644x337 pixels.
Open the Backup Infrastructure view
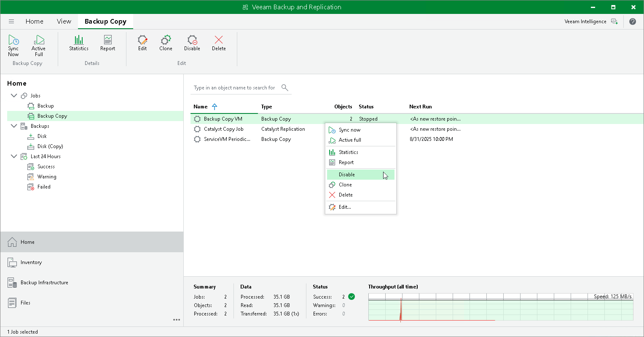click(92, 283)
